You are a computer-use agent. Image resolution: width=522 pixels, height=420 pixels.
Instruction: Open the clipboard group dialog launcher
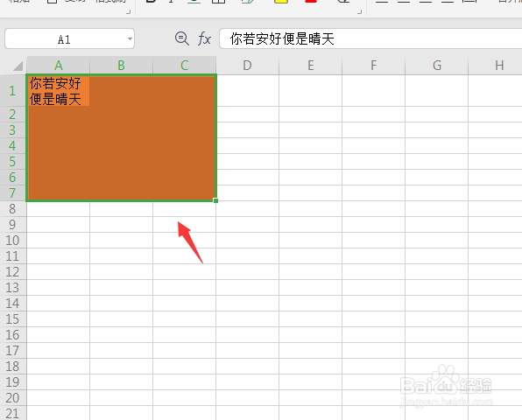click(128, 12)
